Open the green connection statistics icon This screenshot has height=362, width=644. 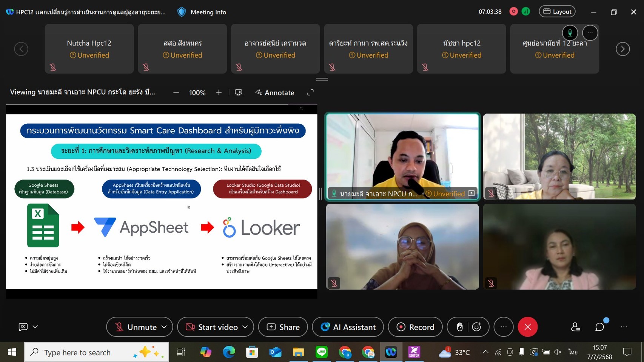526,11
